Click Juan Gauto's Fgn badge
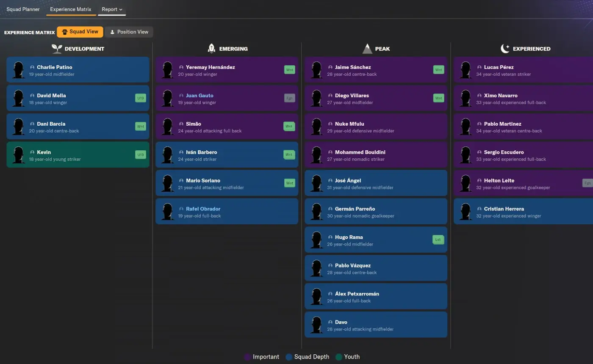This screenshot has width=593, height=364. pos(290,98)
